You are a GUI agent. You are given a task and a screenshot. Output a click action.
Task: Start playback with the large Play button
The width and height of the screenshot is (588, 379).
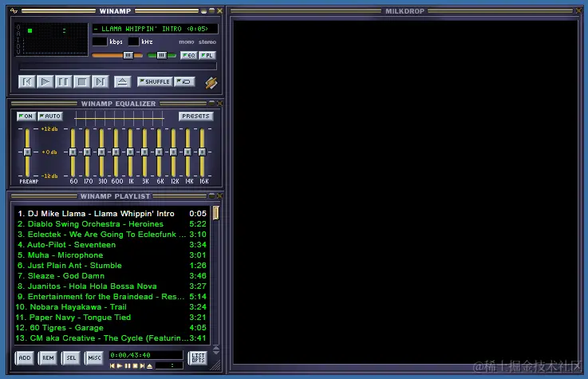tap(45, 81)
